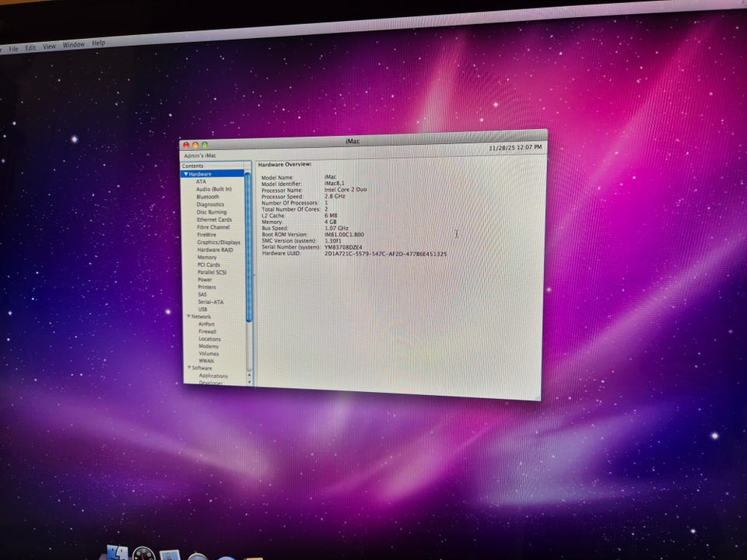Viewport: 747px width, 560px height.
Task: Select Firewall under Network
Action: click(x=207, y=331)
